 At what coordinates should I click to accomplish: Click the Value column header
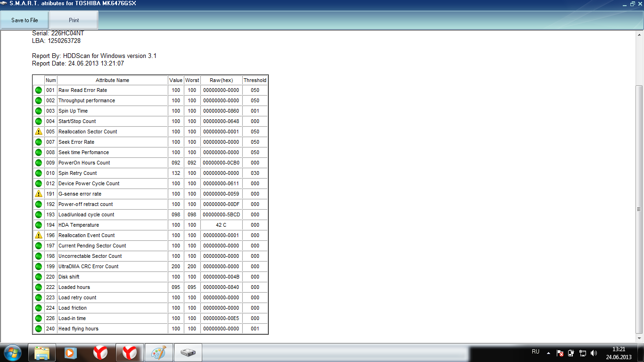(x=176, y=80)
